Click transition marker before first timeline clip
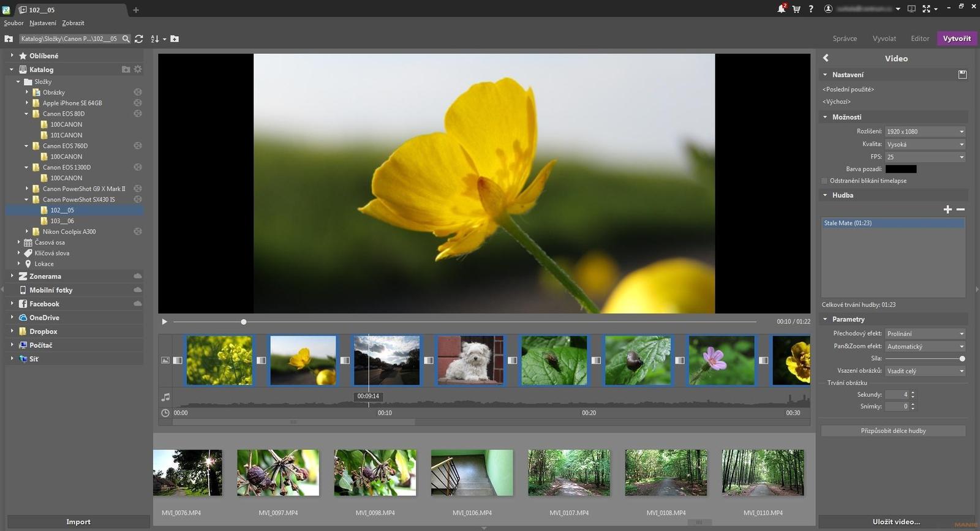 coord(178,360)
